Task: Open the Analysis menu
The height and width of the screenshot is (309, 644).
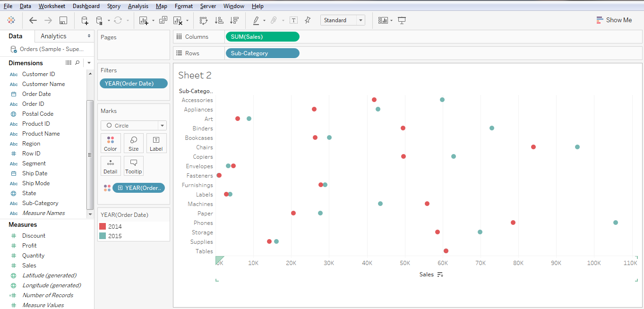Action: (138, 6)
